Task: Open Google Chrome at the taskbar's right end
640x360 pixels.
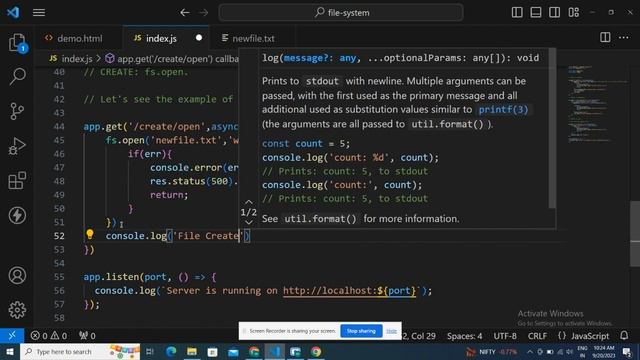Action: (316, 351)
